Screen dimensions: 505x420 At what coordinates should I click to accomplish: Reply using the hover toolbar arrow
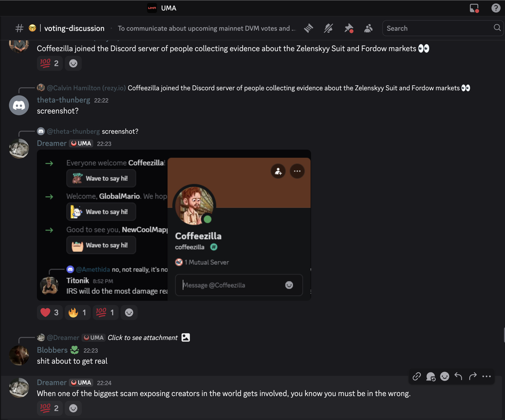click(458, 376)
